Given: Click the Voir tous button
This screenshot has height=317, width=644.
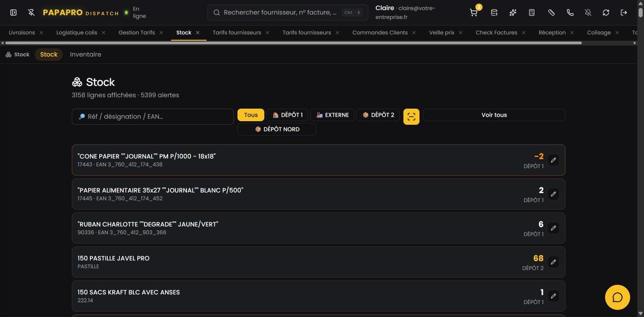Looking at the screenshot, I should click(494, 115).
